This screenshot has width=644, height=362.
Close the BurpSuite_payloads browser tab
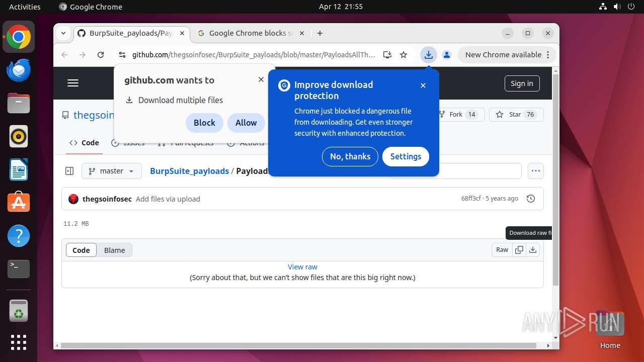point(182,33)
